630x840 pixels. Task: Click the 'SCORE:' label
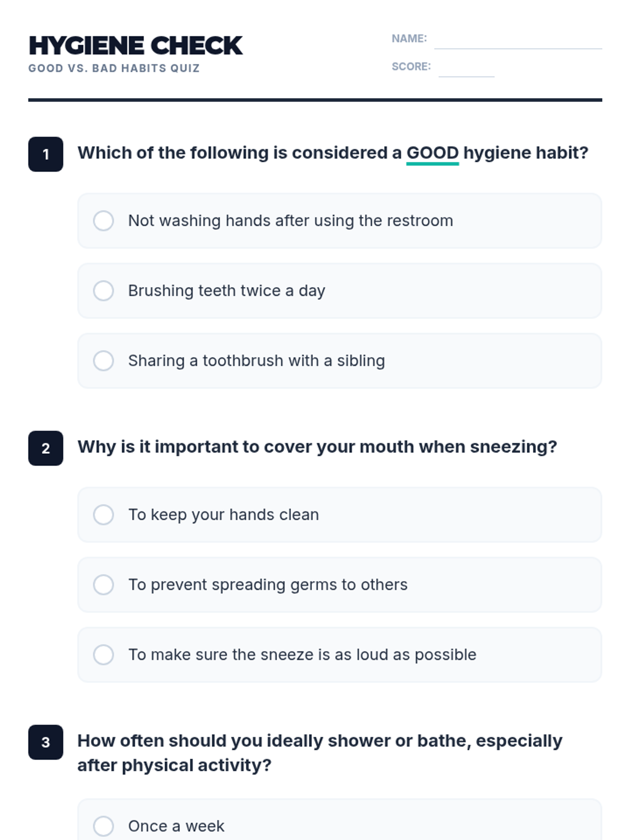coord(411,67)
